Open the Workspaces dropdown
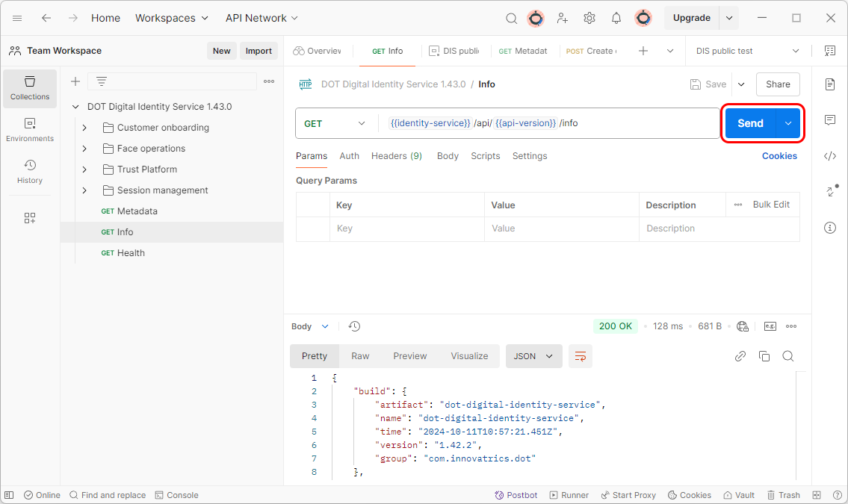The width and height of the screenshot is (848, 504). pos(171,18)
